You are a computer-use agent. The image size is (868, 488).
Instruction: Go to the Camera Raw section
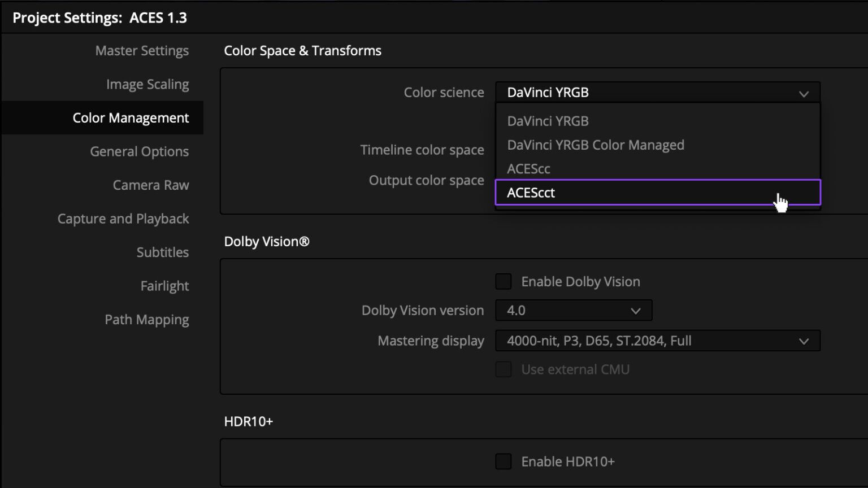pyautogui.click(x=151, y=185)
